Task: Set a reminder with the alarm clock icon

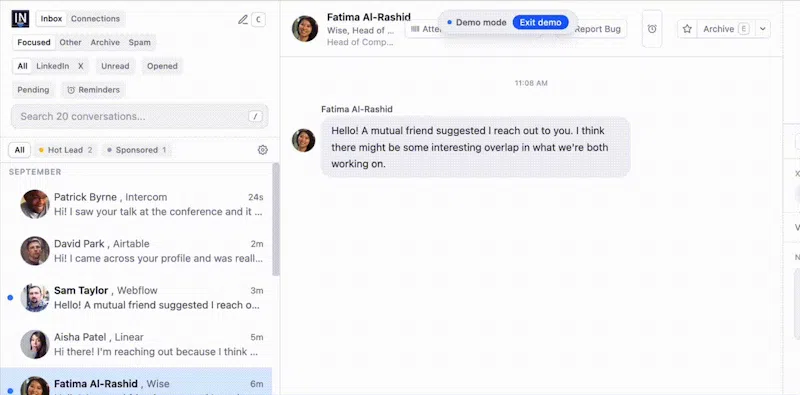Action: tap(652, 29)
